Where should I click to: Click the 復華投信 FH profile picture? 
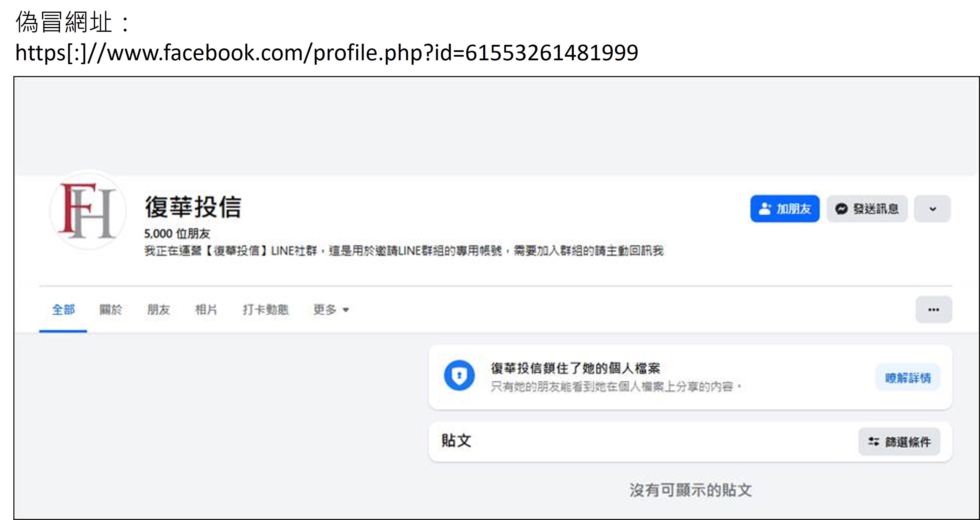point(88,210)
